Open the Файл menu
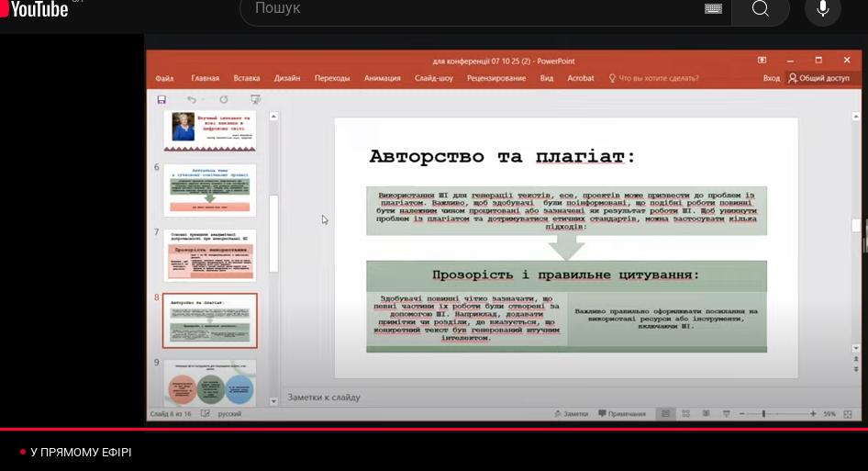The height and width of the screenshot is (471, 868). tap(164, 78)
